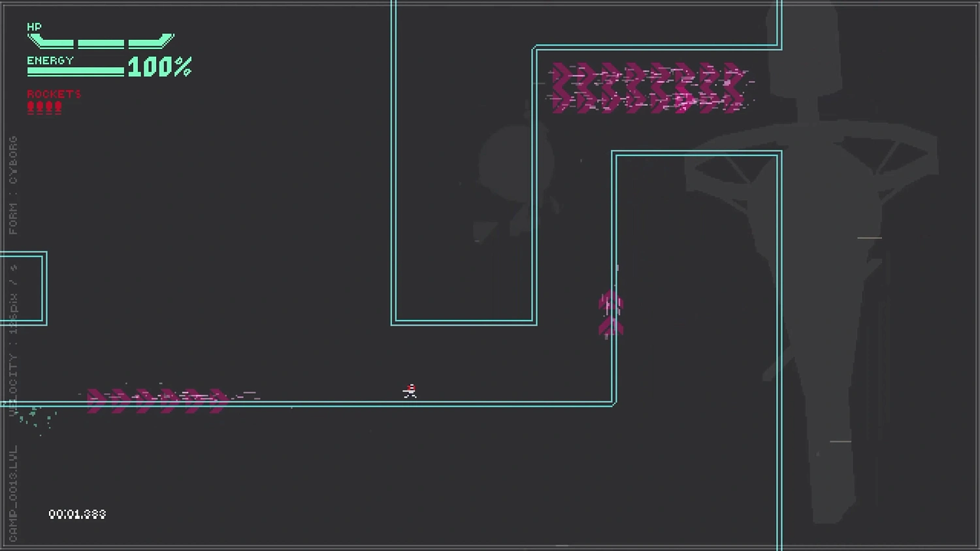Click the first red rocket ammo icon

[31, 108]
